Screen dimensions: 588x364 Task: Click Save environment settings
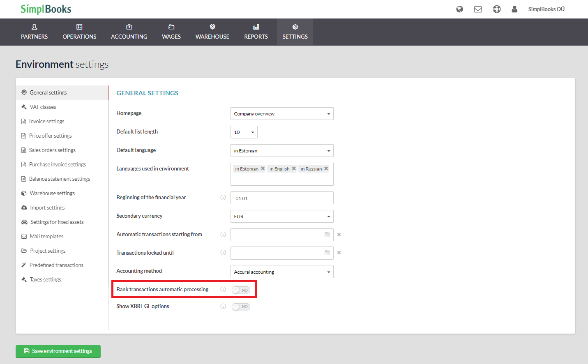58,351
